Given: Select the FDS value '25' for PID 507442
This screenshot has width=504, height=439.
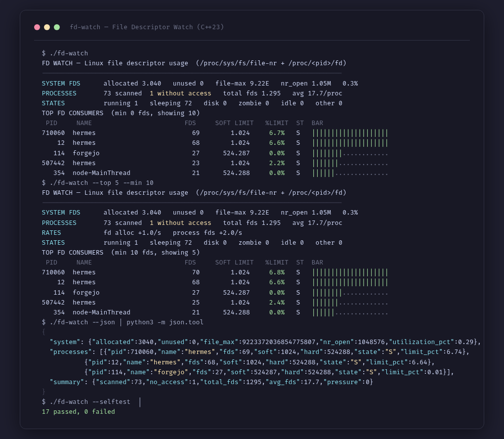Looking at the screenshot, I should [196, 303].
